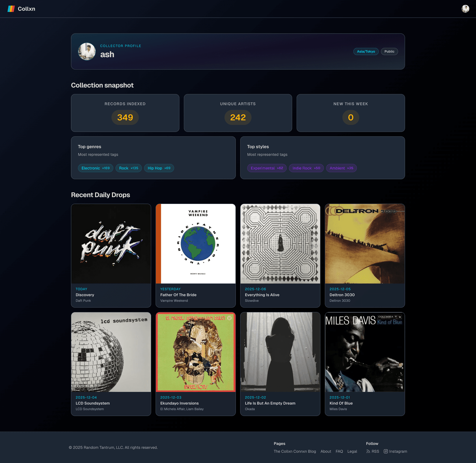Click the Unique Artists count of 242
This screenshot has width=476, height=463.
(238, 117)
